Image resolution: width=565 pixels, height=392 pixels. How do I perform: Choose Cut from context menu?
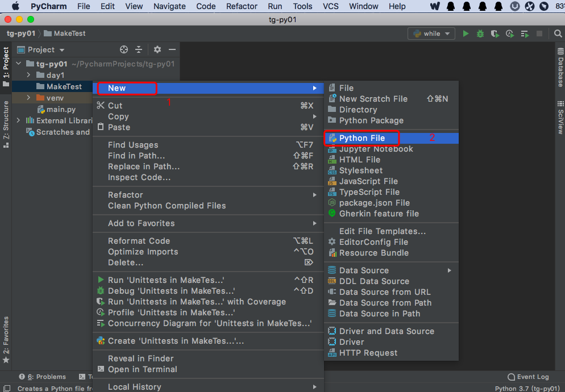[208, 106]
